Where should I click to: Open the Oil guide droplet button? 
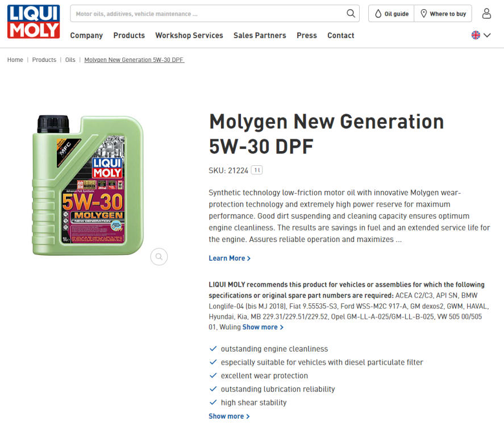(391, 14)
